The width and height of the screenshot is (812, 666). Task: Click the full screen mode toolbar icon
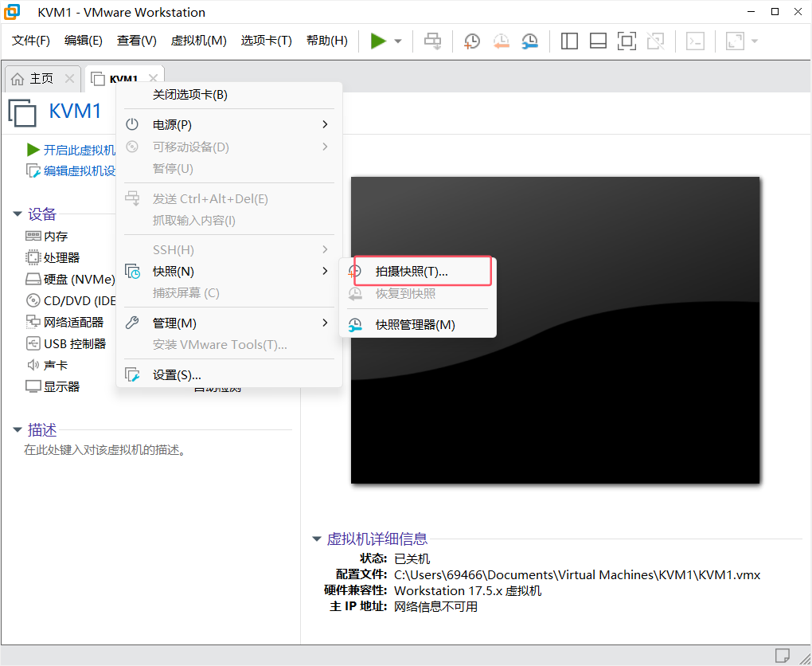(x=627, y=41)
